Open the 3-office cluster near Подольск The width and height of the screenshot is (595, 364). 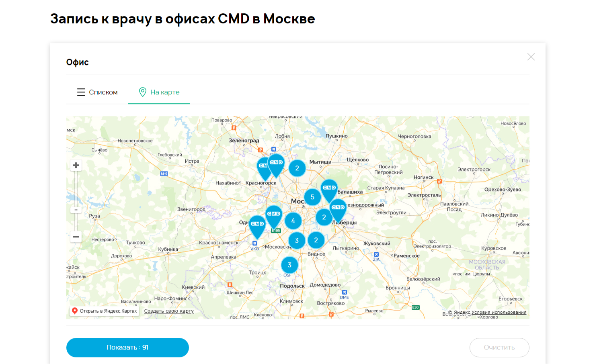coord(289,265)
